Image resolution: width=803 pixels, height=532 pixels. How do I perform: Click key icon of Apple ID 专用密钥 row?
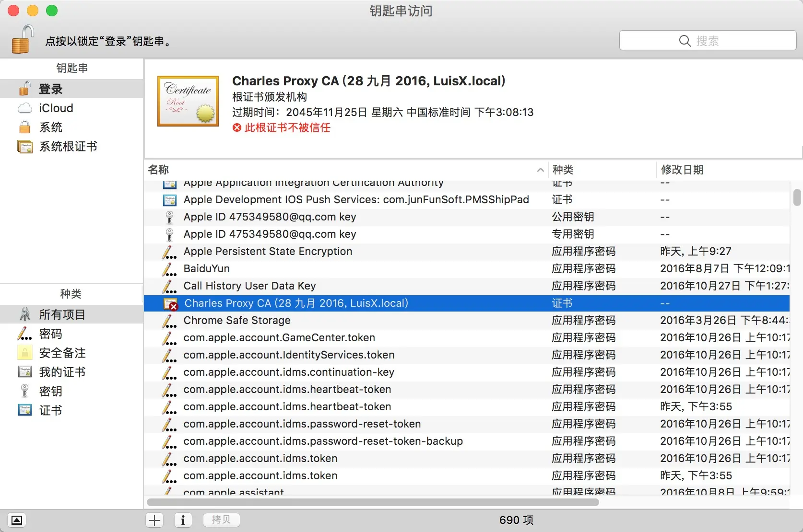[x=169, y=234]
